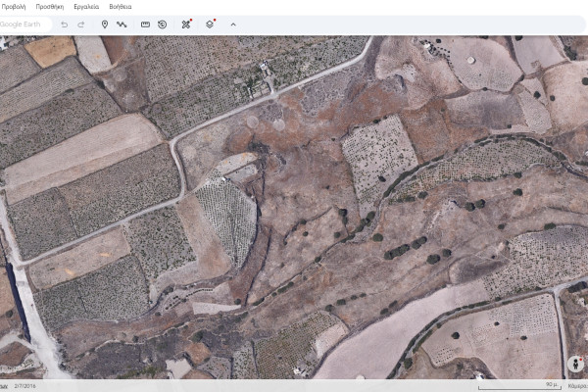588x392 pixels.
Task: Select the draw path or polygon tool
Action: click(x=122, y=24)
